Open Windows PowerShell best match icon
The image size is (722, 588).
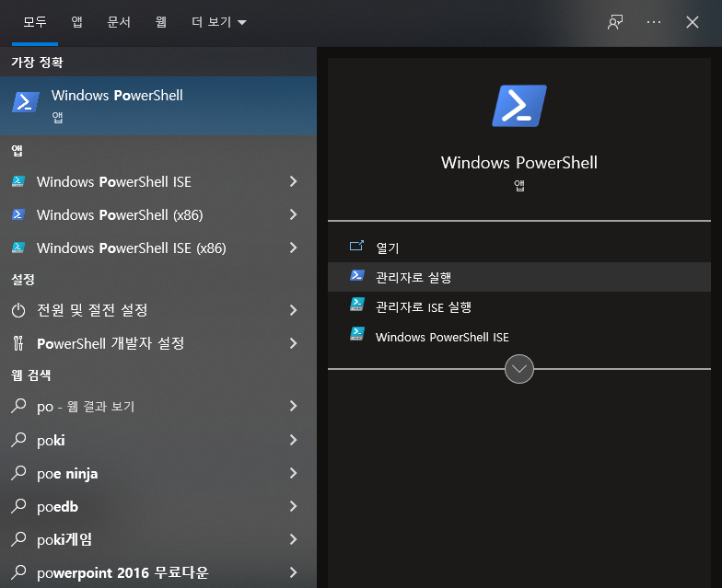(x=26, y=101)
